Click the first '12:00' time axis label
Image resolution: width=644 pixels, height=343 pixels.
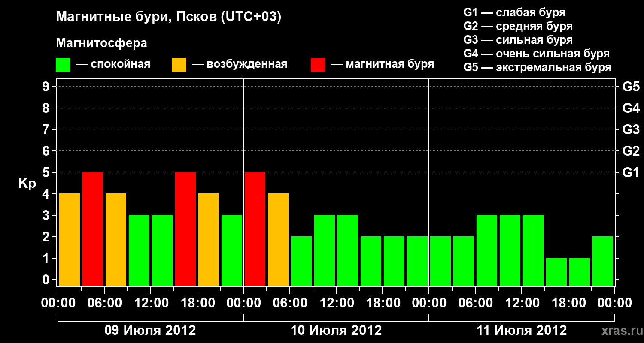pyautogui.click(x=151, y=303)
